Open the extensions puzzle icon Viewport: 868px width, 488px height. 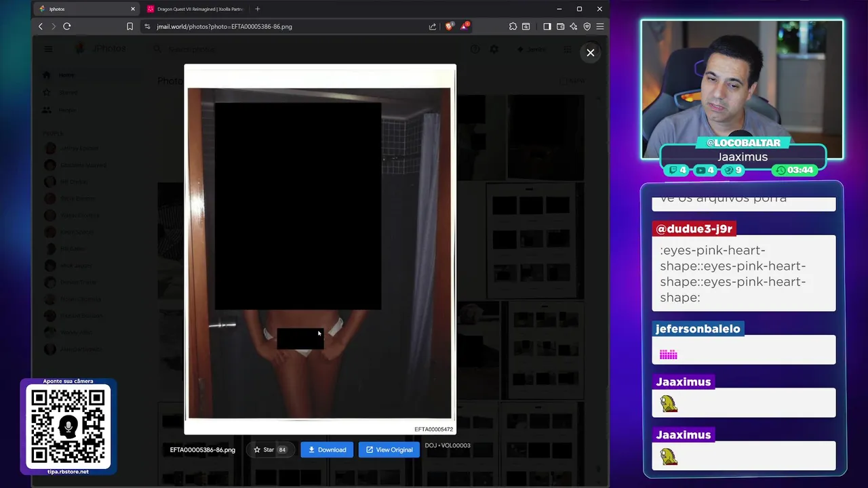(513, 26)
